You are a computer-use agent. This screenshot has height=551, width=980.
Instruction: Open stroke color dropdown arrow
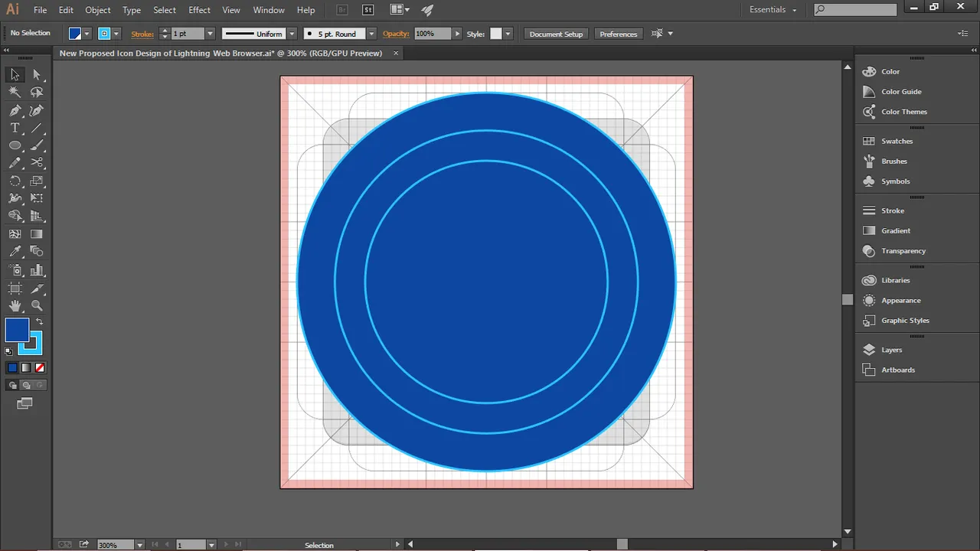click(116, 34)
